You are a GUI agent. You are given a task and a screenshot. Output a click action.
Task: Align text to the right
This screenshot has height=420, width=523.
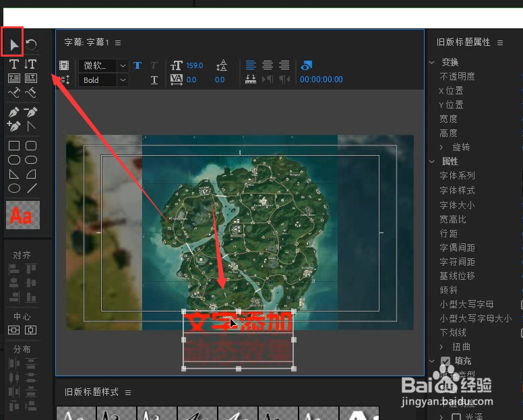tap(284, 65)
